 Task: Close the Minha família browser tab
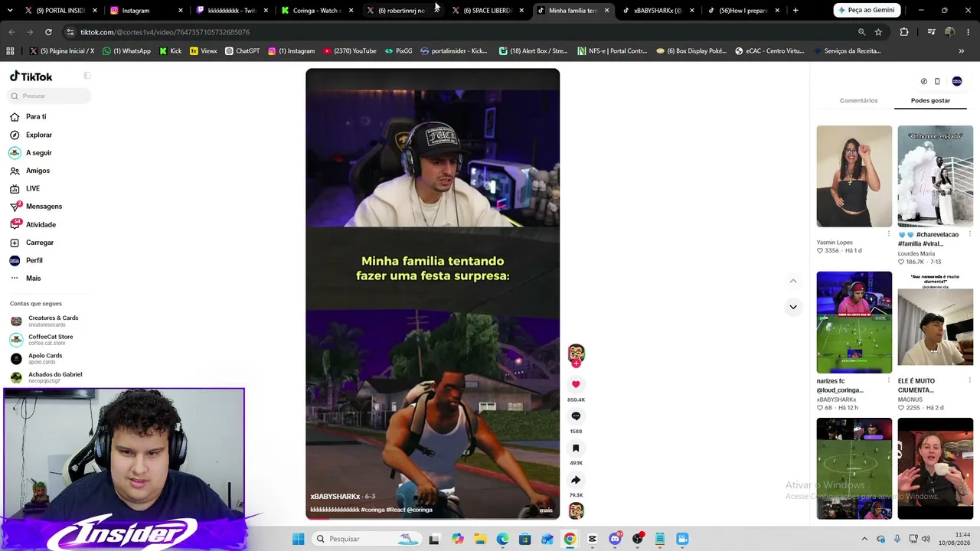tap(606, 11)
